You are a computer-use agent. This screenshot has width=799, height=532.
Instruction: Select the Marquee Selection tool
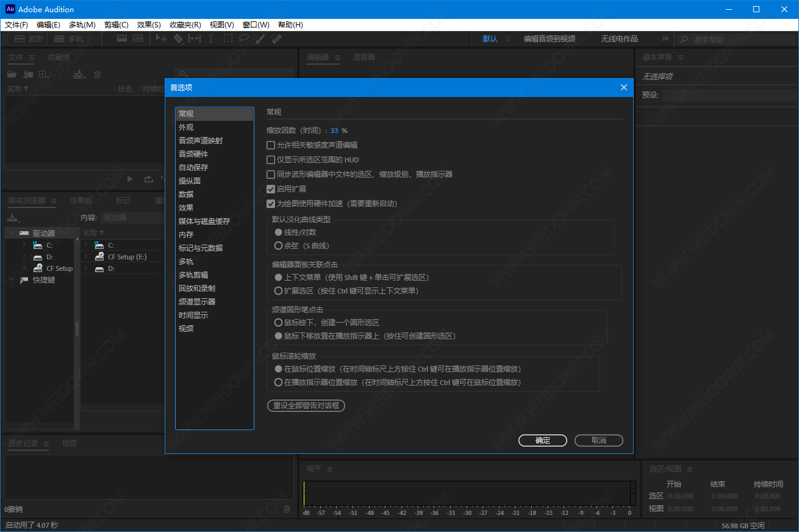[x=228, y=38]
